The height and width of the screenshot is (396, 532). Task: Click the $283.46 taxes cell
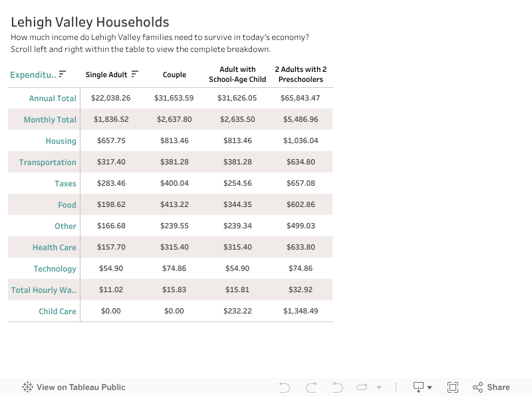click(x=111, y=184)
